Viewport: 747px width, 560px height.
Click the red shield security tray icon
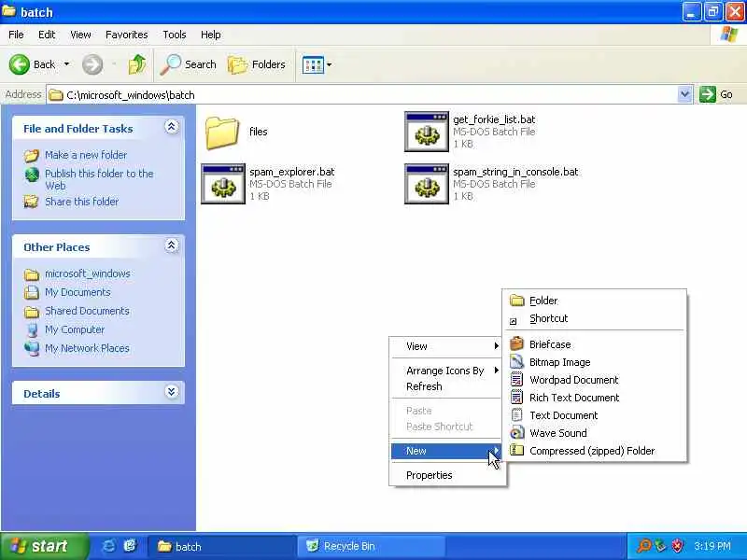tap(678, 546)
